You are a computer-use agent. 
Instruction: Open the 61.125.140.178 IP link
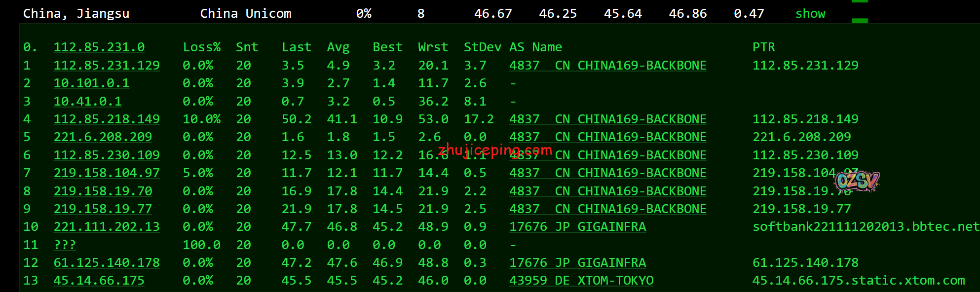107,263
